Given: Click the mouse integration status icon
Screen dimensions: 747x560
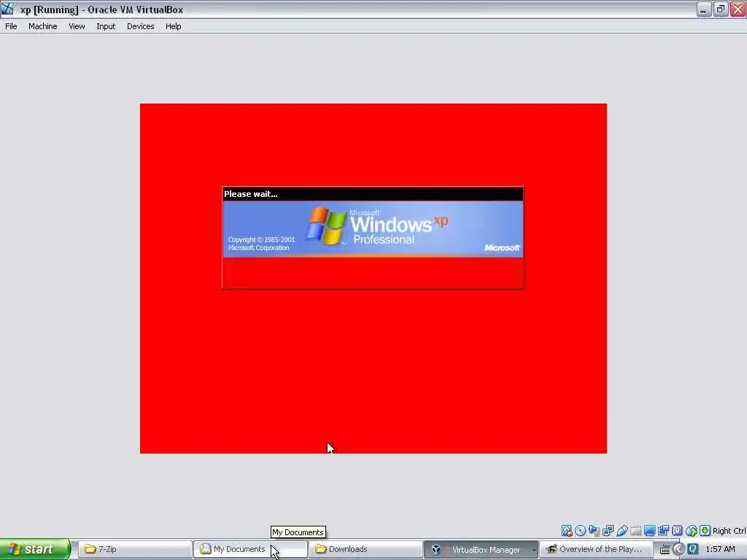Looking at the screenshot, I should (x=692, y=531).
